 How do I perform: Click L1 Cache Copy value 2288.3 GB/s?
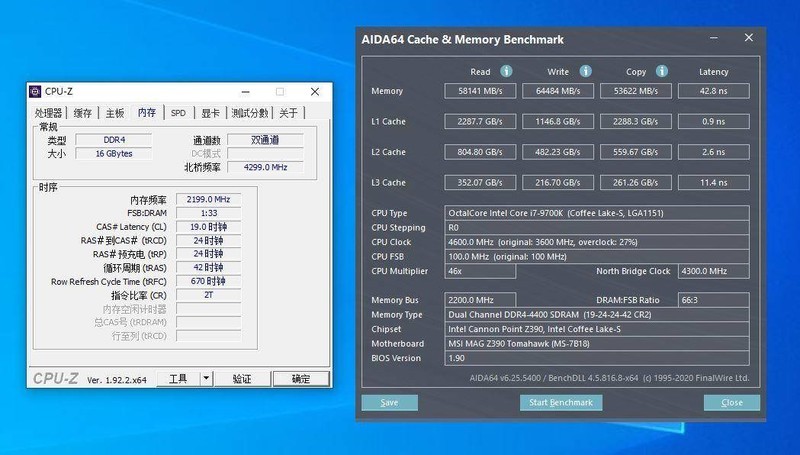[x=636, y=121]
